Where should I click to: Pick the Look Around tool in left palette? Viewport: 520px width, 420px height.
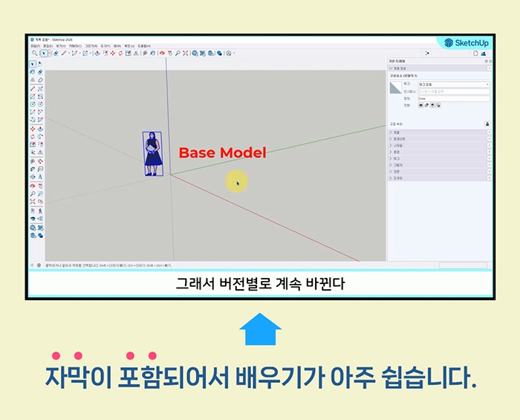pos(33,219)
